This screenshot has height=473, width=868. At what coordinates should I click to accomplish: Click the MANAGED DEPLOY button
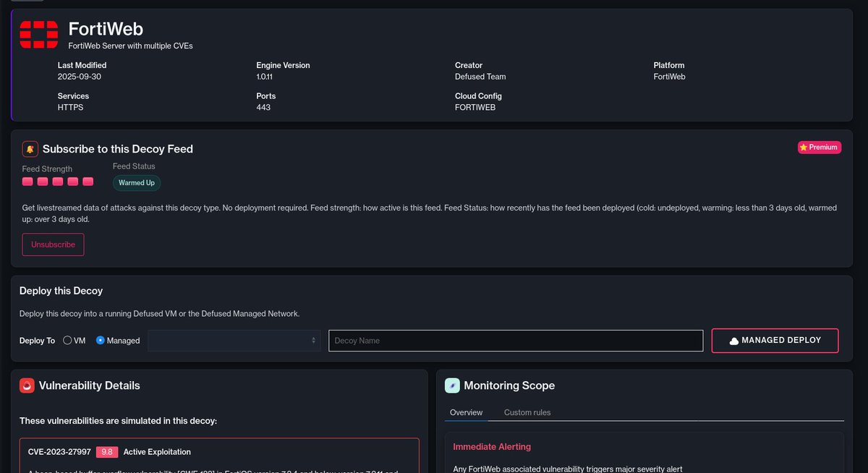pyautogui.click(x=775, y=341)
